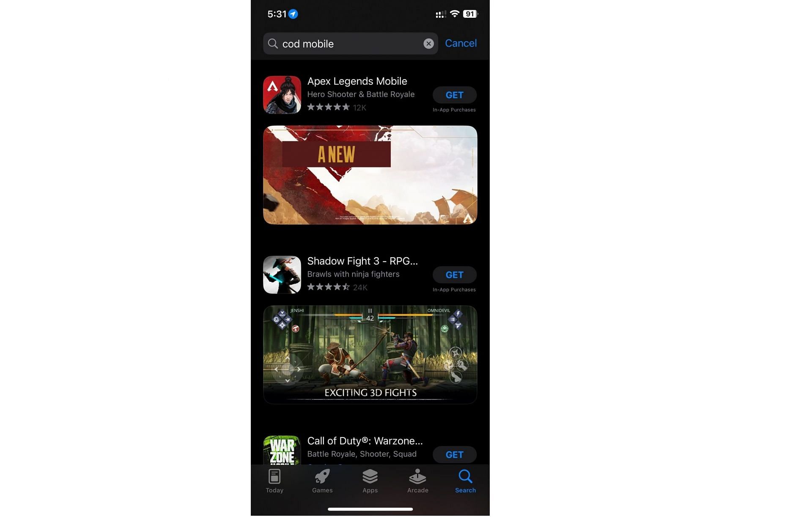The width and height of the screenshot is (812, 517).
Task: Tap Cancel to dismiss search
Action: click(461, 43)
